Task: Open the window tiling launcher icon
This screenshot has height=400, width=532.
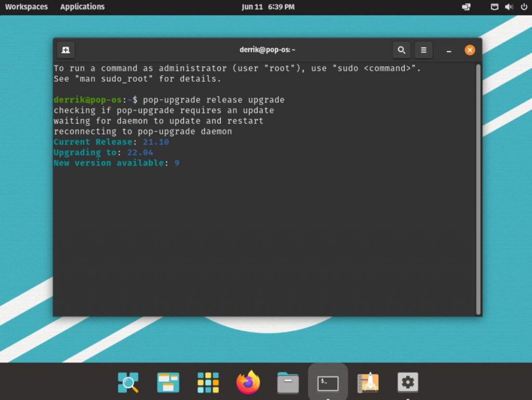Action: tap(167, 381)
